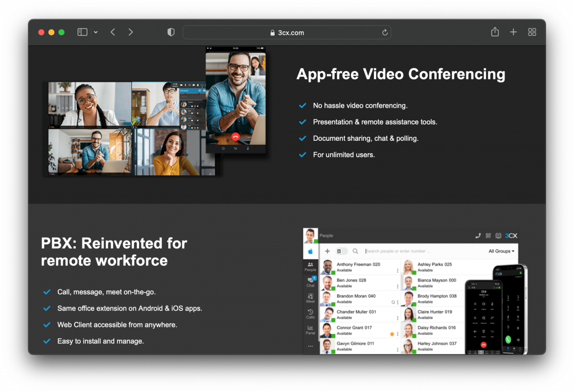Reload the 3cx.com page
This screenshot has height=392, width=574.
[385, 32]
